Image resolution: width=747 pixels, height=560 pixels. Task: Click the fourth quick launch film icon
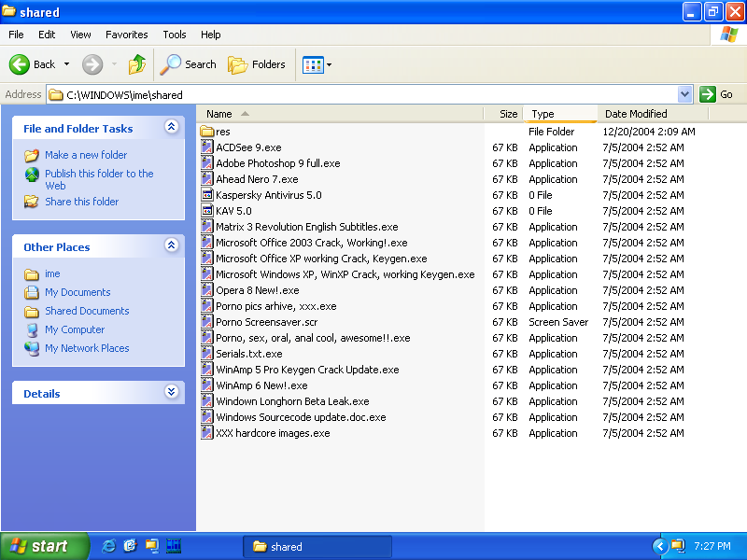click(174, 546)
